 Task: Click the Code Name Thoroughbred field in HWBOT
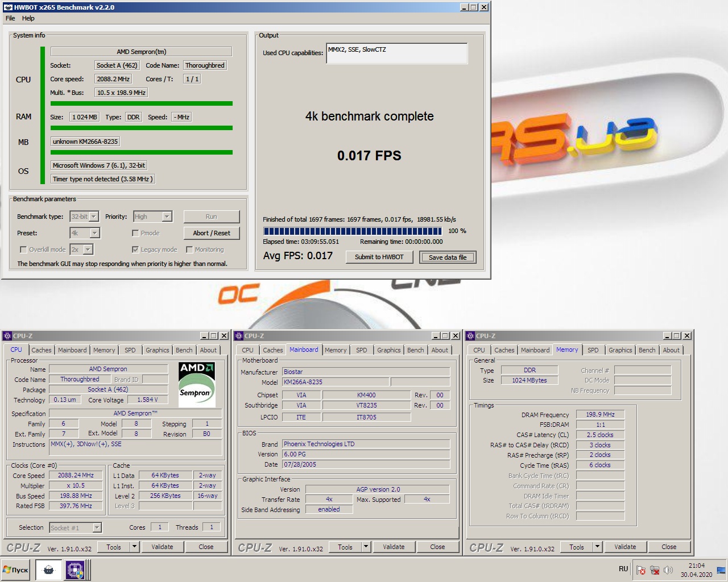click(x=205, y=65)
